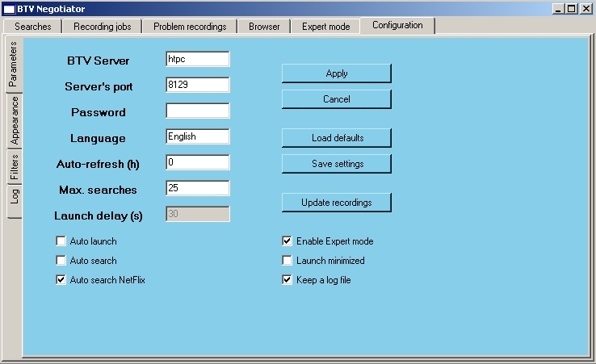
Task: Click the Language label
Action: point(98,139)
